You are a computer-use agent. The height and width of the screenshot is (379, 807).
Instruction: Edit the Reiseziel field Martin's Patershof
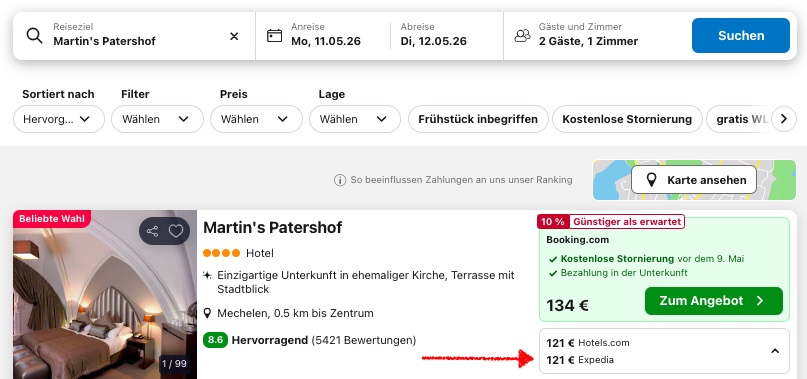click(134, 36)
